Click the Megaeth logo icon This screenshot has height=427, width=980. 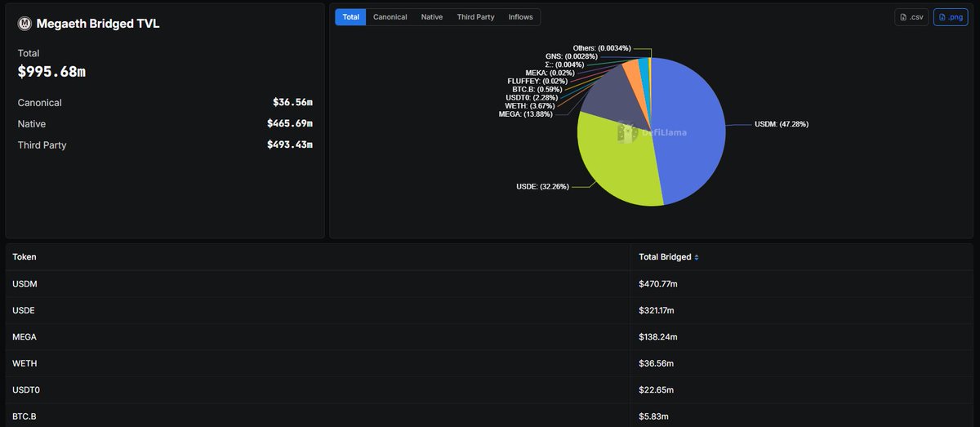coord(24,24)
